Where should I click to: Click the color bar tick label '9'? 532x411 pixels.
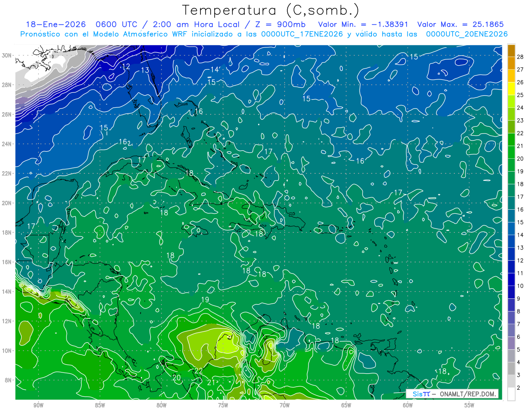[x=519, y=298]
